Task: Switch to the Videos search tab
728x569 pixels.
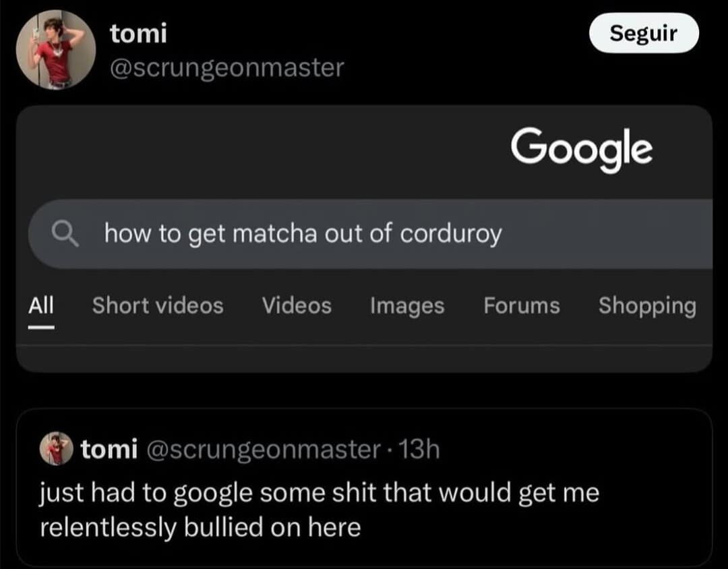Action: point(296,306)
